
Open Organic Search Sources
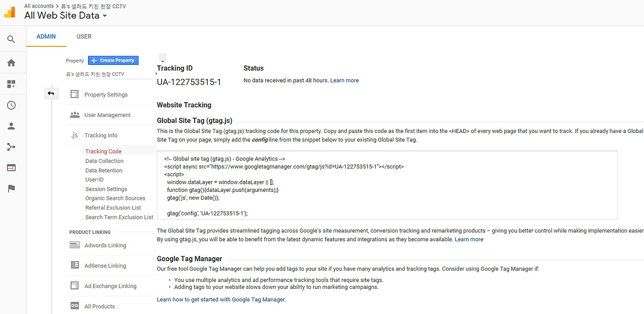[115, 198]
